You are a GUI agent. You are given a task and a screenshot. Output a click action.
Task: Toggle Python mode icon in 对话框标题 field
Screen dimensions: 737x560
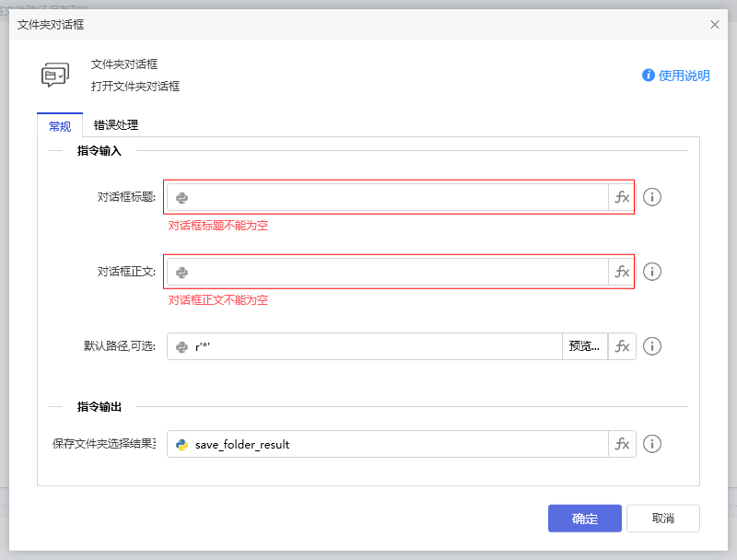[x=182, y=197]
